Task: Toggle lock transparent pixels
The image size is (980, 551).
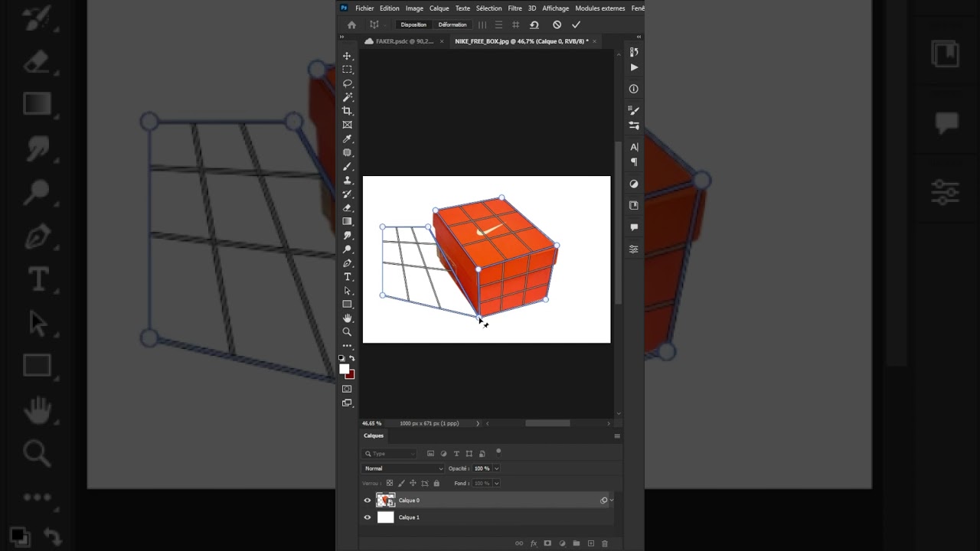Action: [390, 483]
